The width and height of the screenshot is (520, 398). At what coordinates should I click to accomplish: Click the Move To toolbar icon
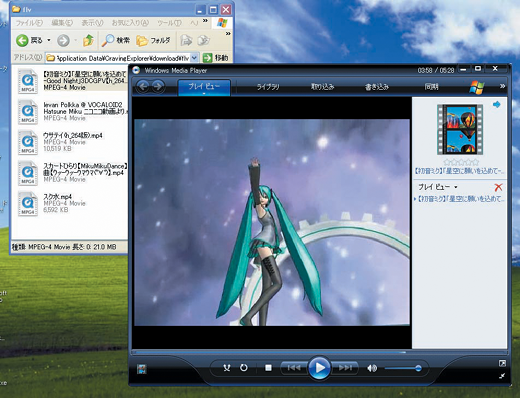click(186, 40)
